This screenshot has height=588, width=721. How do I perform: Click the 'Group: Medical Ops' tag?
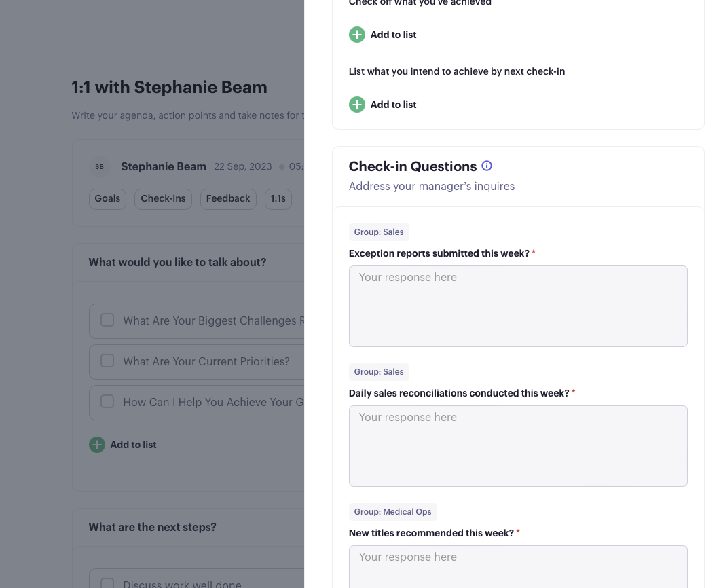coord(392,512)
